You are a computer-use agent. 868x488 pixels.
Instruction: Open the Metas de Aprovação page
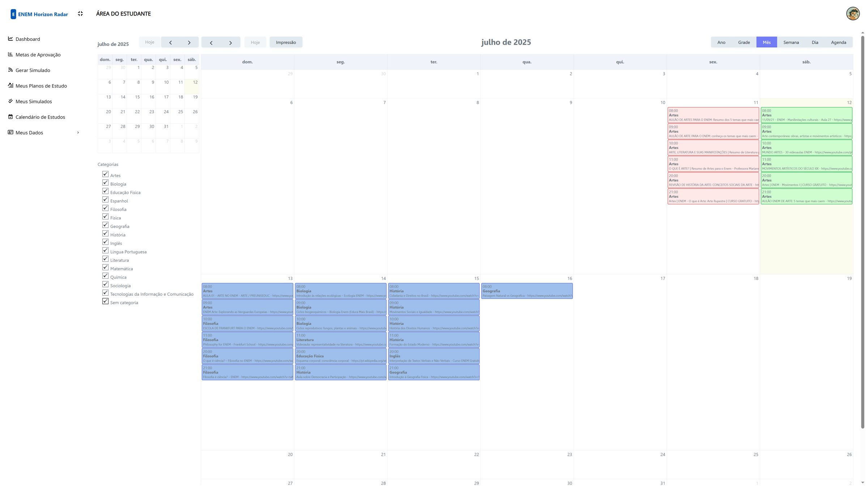click(x=38, y=55)
